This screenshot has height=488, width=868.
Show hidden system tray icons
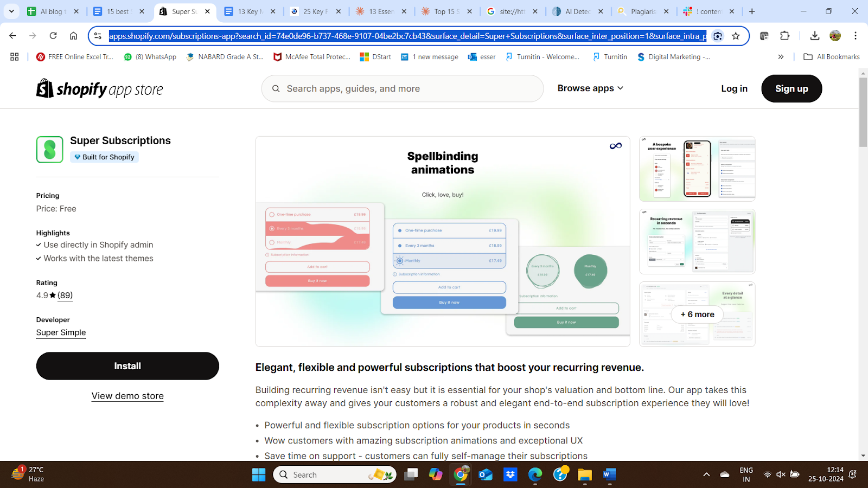coord(706,474)
